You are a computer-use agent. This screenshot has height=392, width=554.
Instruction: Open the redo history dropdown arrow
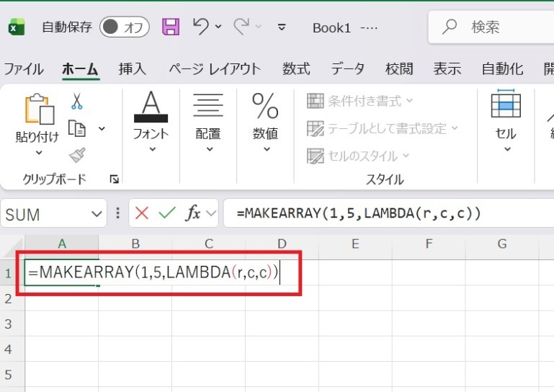coord(259,27)
